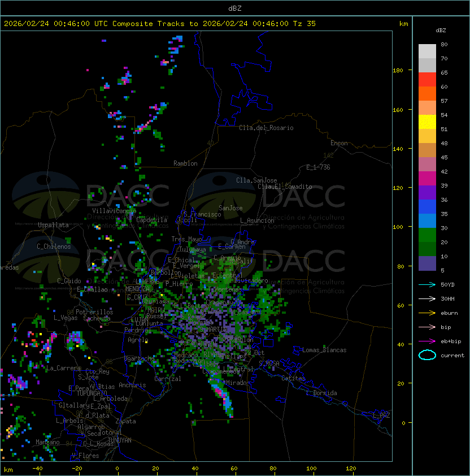The image size is (470, 476).
Task: Select the bright yellow dBZ color swatch
Action: 427,122
